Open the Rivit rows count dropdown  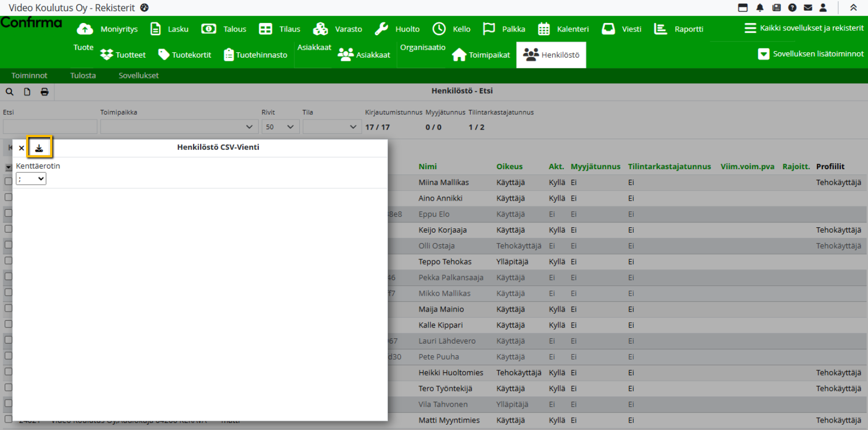click(x=280, y=127)
